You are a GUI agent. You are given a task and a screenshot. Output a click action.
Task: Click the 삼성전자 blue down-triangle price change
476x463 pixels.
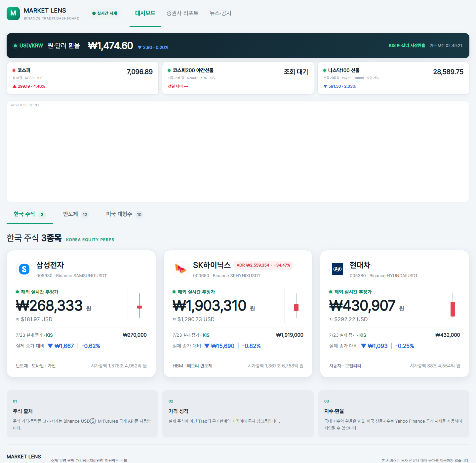pos(61,346)
